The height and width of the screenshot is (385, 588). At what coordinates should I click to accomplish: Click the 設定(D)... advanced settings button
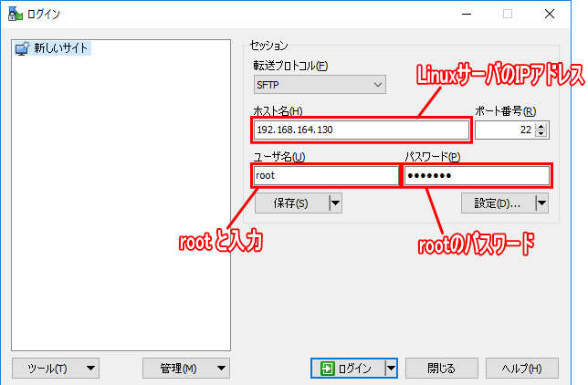click(x=499, y=203)
